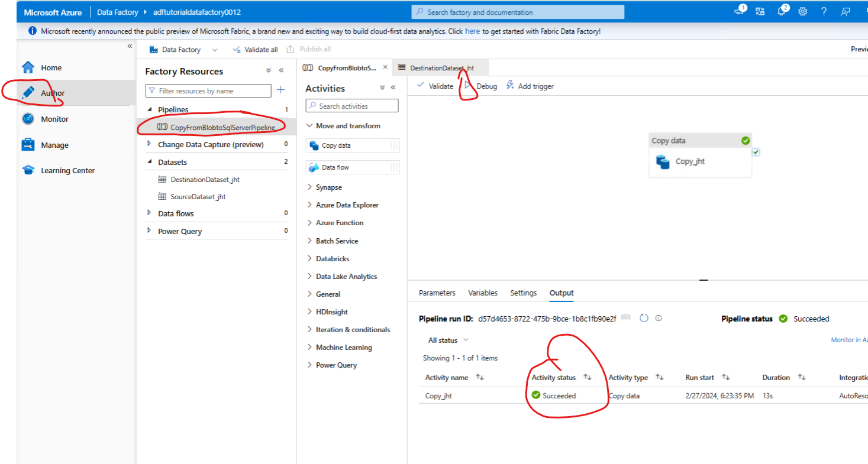The width and height of the screenshot is (868, 464).
Task: Click the plus icon to add a resource
Action: tap(281, 90)
